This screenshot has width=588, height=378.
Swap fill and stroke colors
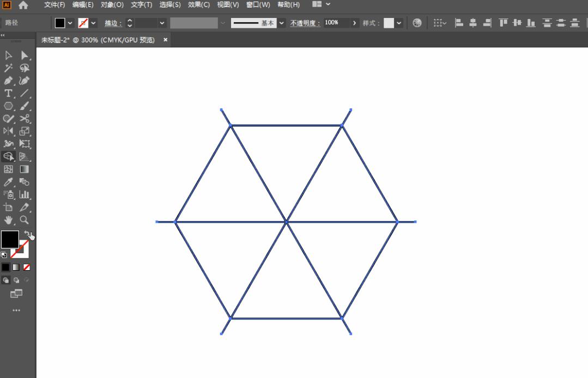pyautogui.click(x=28, y=234)
